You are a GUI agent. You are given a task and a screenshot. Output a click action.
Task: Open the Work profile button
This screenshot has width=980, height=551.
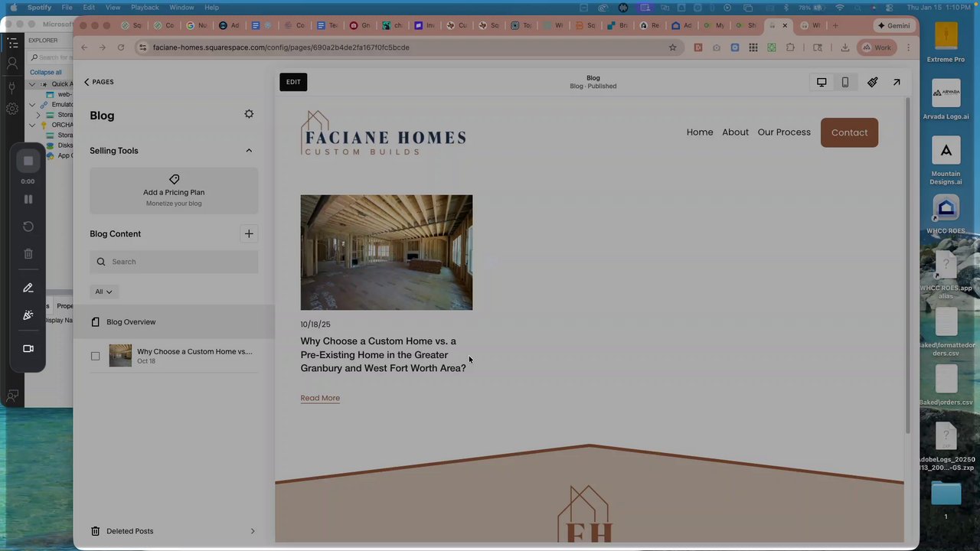pyautogui.click(x=877, y=47)
